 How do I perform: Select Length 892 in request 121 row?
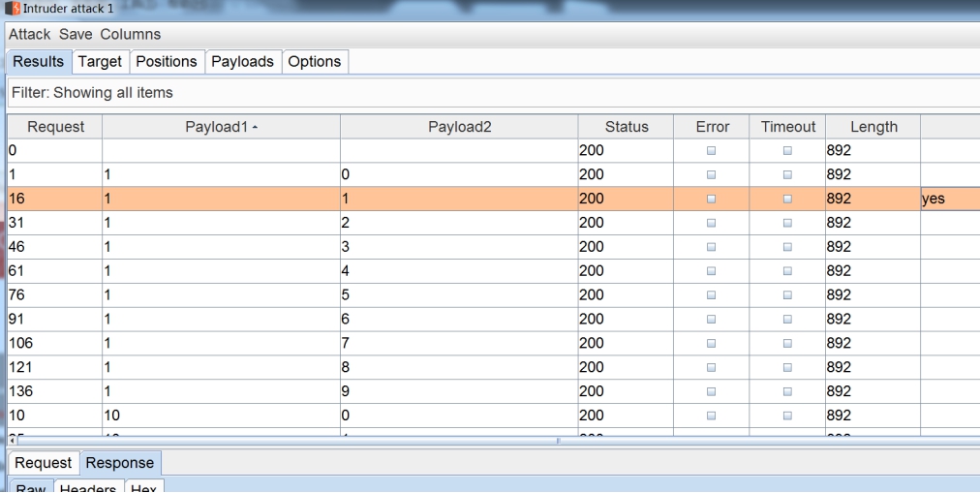[x=873, y=367]
